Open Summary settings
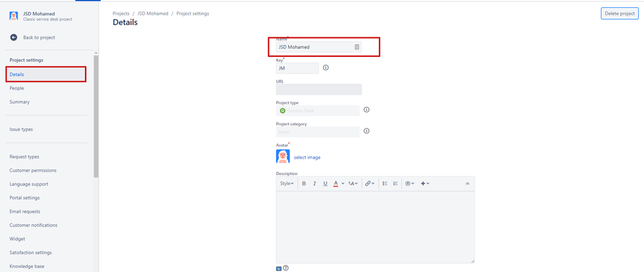Screen dimensions: 644x272 point(20,102)
